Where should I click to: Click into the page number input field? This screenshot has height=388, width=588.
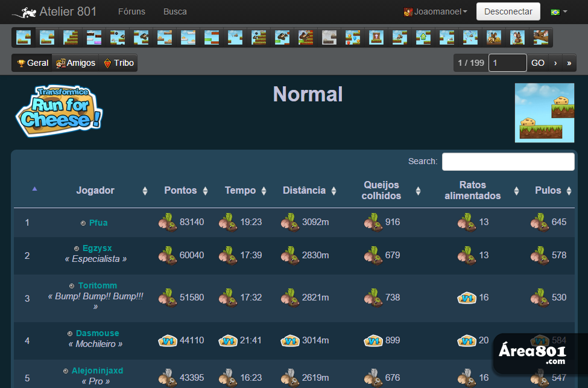click(507, 63)
